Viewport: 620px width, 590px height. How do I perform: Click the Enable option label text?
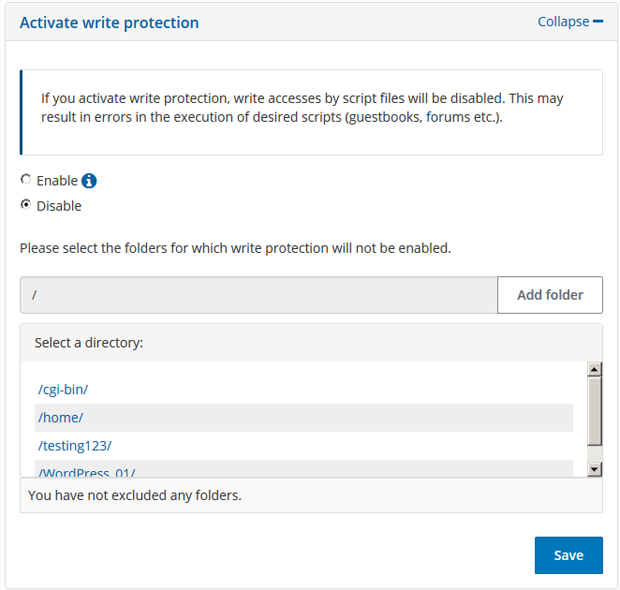click(57, 181)
